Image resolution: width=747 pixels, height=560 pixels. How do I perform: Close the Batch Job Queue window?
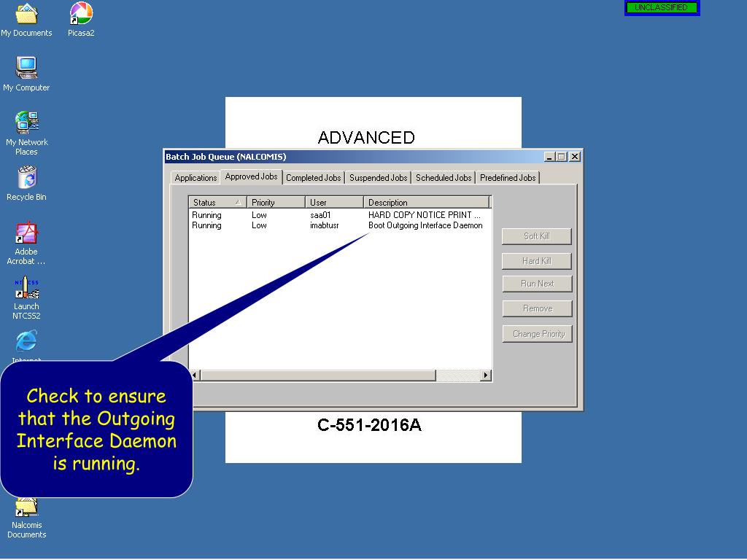[575, 157]
